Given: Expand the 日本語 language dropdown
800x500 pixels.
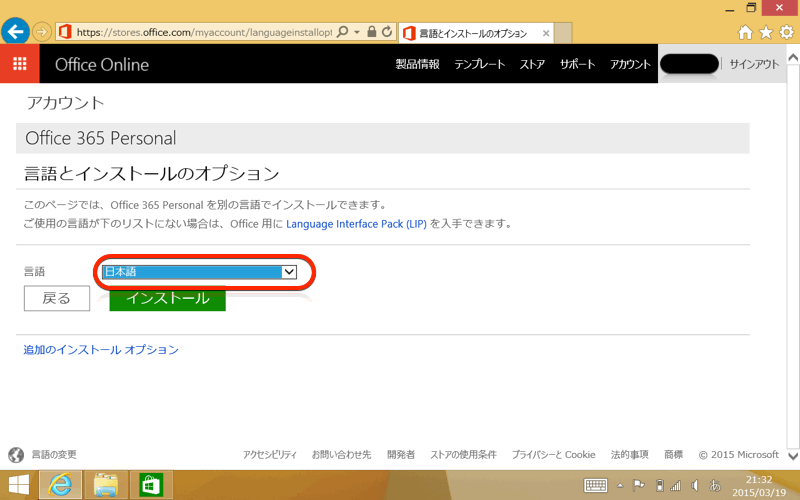Looking at the screenshot, I should (x=289, y=271).
